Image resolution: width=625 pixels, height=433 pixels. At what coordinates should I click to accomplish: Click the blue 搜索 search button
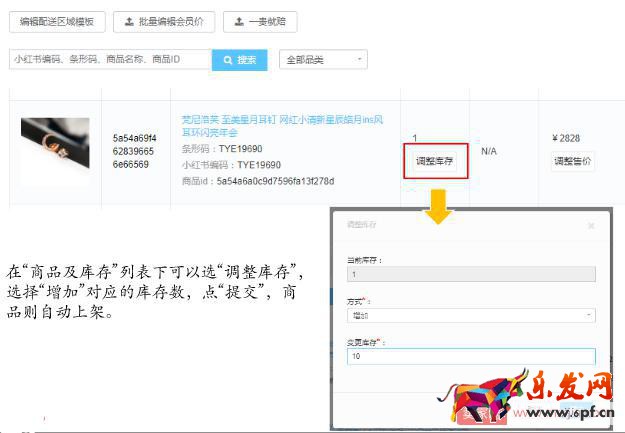(x=240, y=60)
